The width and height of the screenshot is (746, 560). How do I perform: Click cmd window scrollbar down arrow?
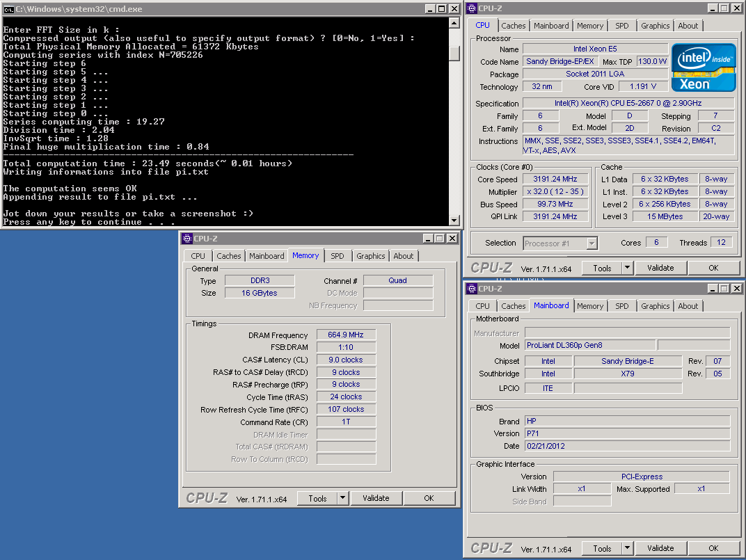pyautogui.click(x=454, y=221)
